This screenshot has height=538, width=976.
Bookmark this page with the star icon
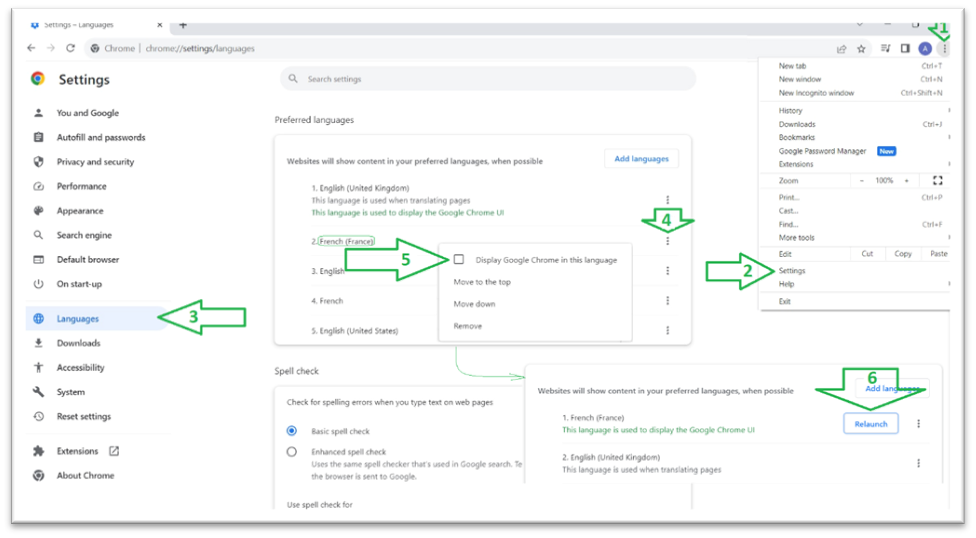coord(861,49)
